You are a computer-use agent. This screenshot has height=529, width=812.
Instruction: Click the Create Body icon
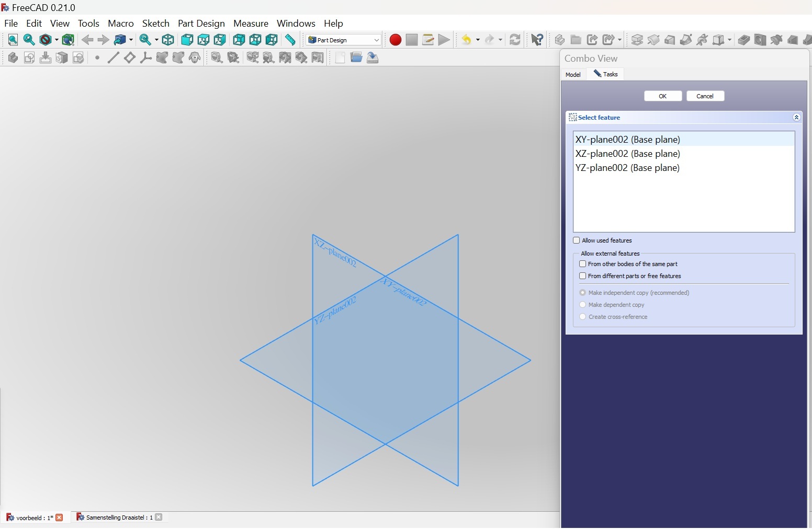[13, 57]
